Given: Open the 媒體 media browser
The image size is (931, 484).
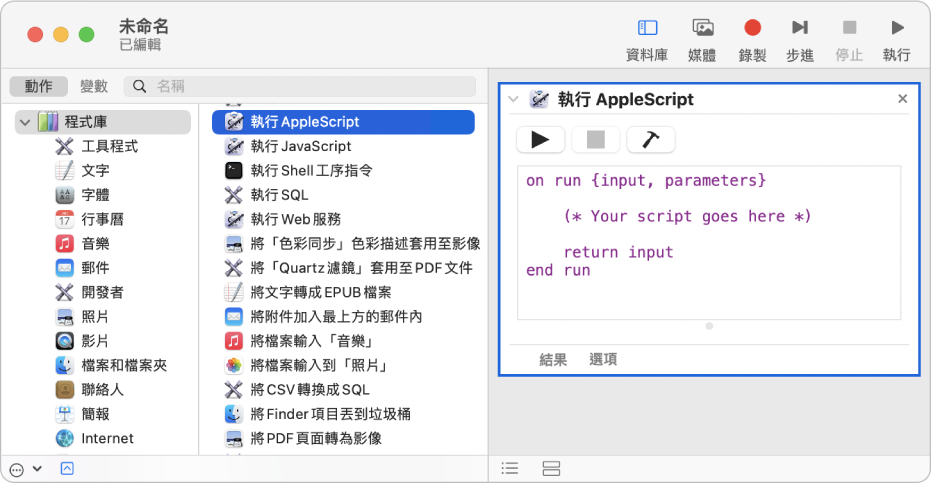Looking at the screenshot, I should click(x=702, y=29).
